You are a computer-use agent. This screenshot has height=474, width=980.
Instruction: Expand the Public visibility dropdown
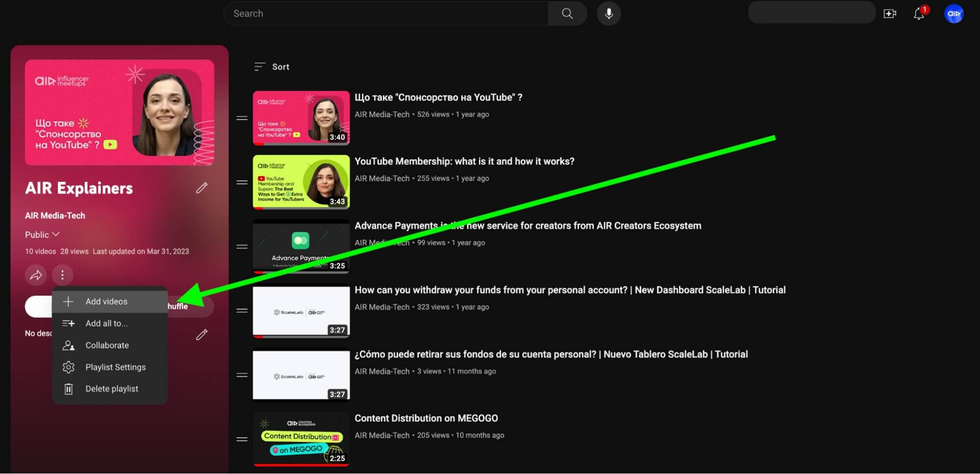(42, 235)
